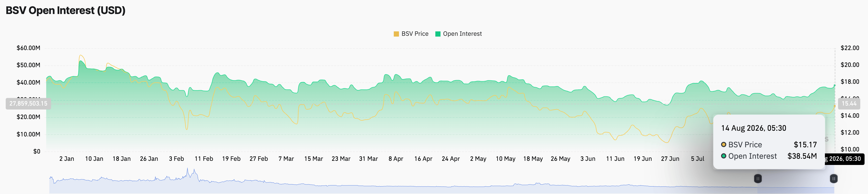Click the '31 Mar' date label
This screenshot has height=194, width=868.
pyautogui.click(x=368, y=159)
